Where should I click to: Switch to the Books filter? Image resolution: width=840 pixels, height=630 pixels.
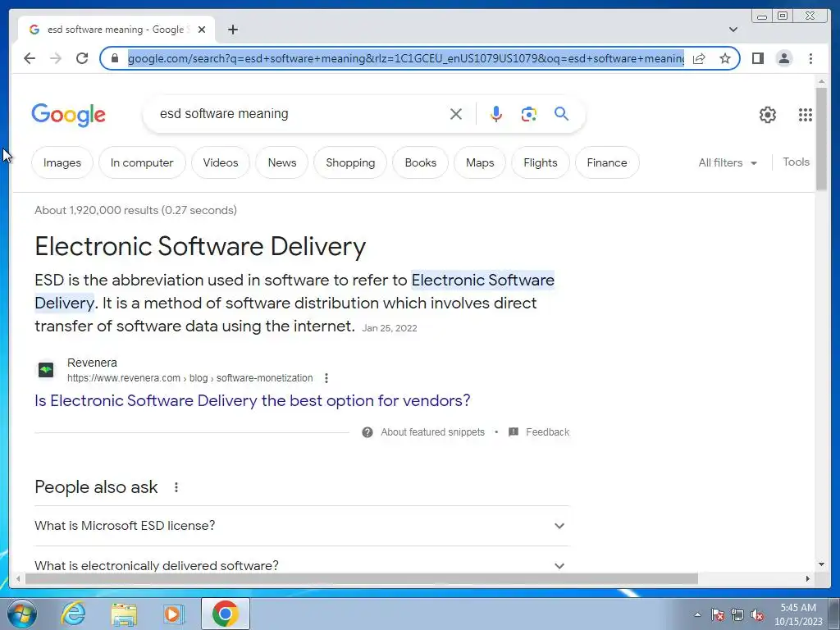click(x=421, y=162)
